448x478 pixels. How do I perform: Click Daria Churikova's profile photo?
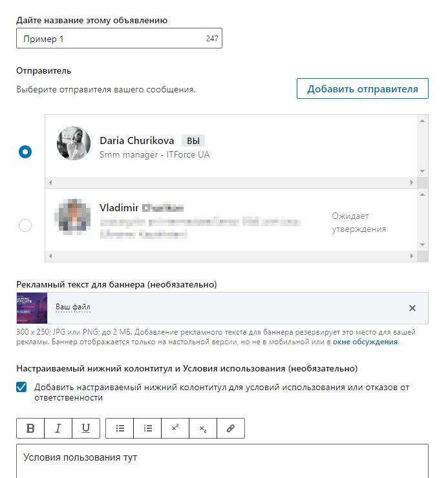tap(74, 143)
